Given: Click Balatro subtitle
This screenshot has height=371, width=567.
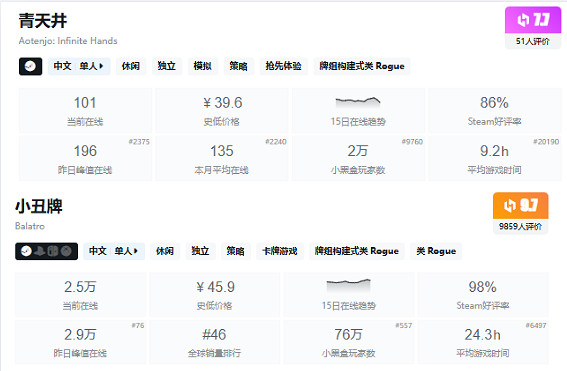Looking at the screenshot, I should pyautogui.click(x=30, y=226).
